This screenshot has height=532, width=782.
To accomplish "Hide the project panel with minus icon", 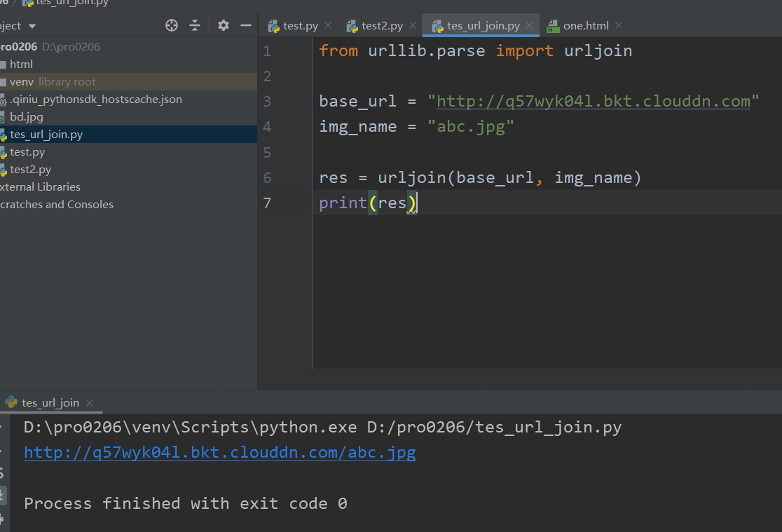I will pyautogui.click(x=246, y=25).
